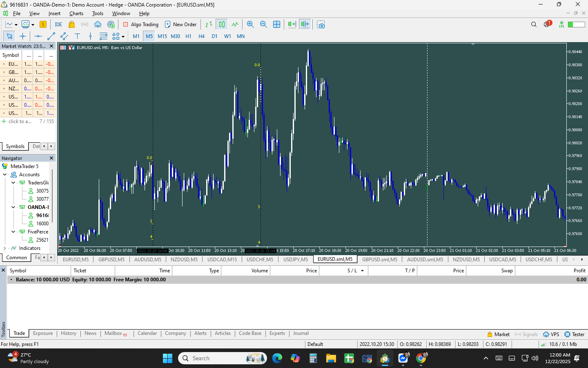Viewport: 588px width, 368px height.
Task: Click the New Order button
Action: coord(180,25)
